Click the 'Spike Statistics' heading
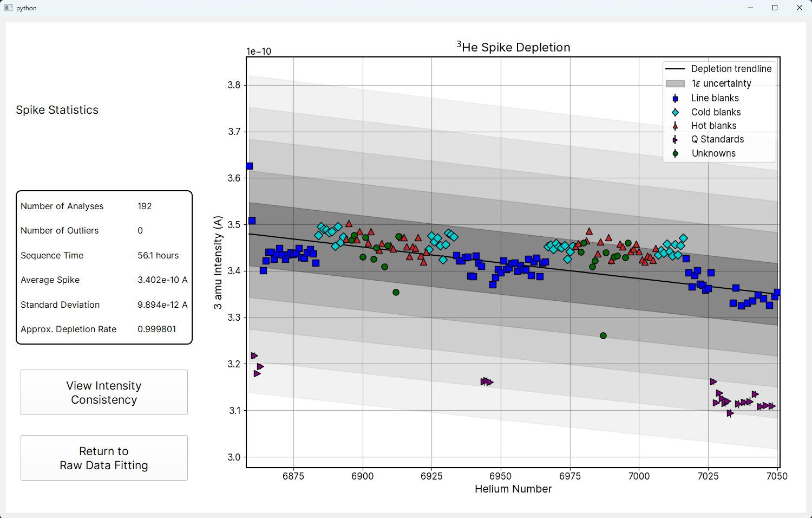This screenshot has height=518, width=812. pos(57,110)
